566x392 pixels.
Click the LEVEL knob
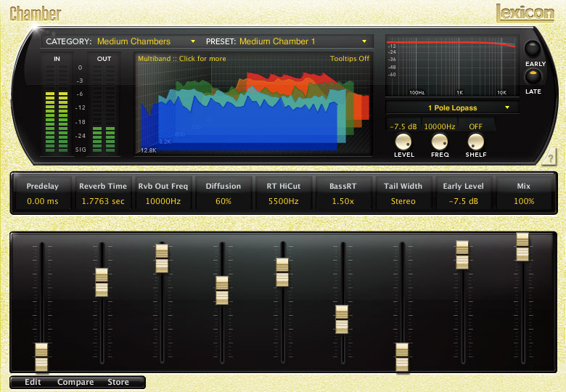pos(403,142)
